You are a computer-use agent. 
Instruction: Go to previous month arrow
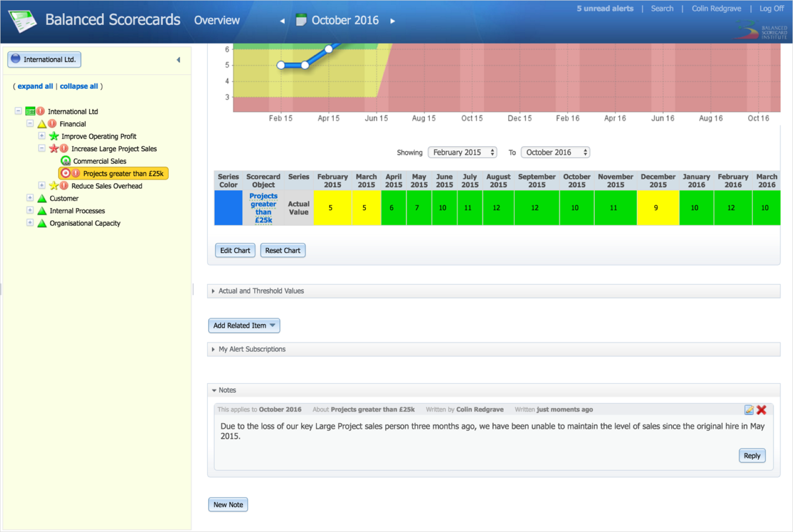pos(282,21)
